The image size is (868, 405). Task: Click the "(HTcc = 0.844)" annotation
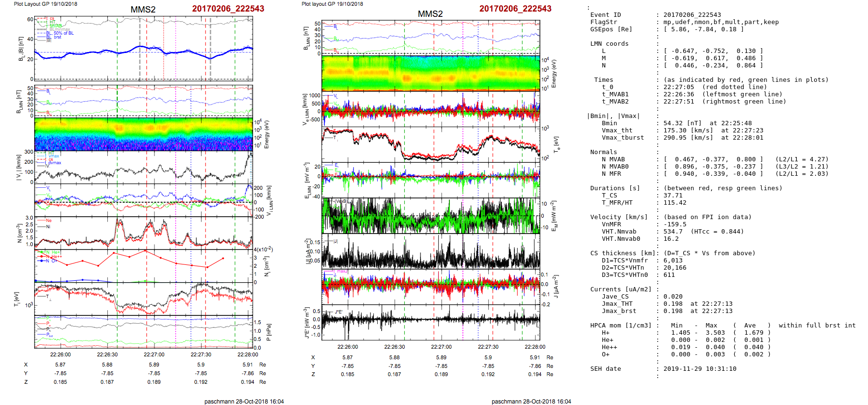717,232
